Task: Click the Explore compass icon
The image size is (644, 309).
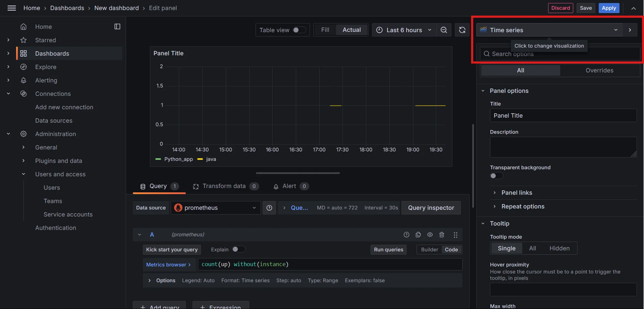Action: 23,67
